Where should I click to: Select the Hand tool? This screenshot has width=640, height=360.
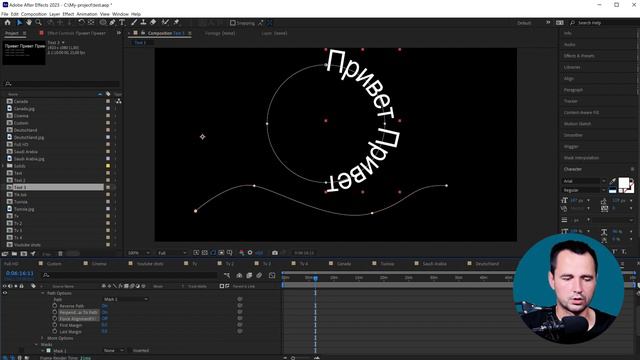pyautogui.click(x=29, y=23)
